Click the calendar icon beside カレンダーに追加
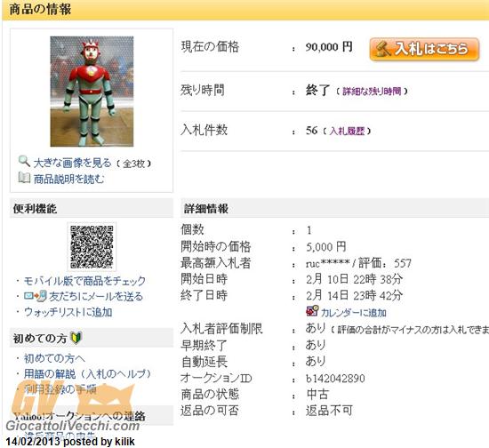The height and width of the screenshot is (448, 489). coord(312,311)
